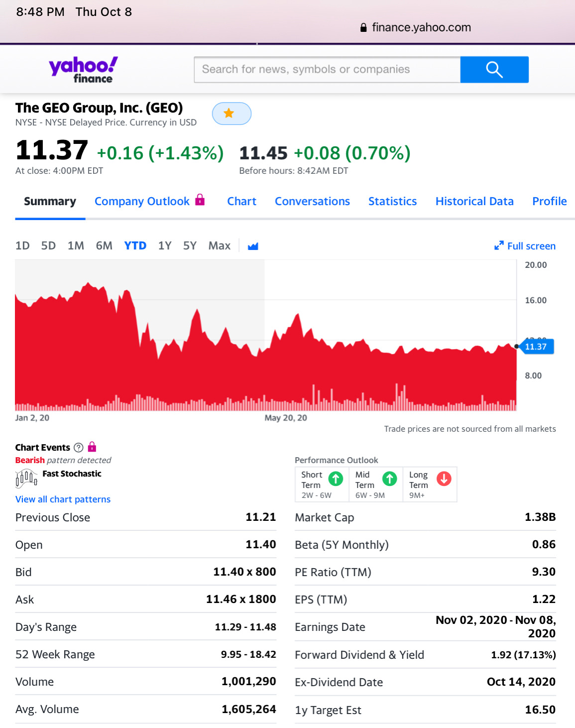Tap the finance.yahoo.com address bar
575x728 pixels.
pyautogui.click(x=416, y=27)
